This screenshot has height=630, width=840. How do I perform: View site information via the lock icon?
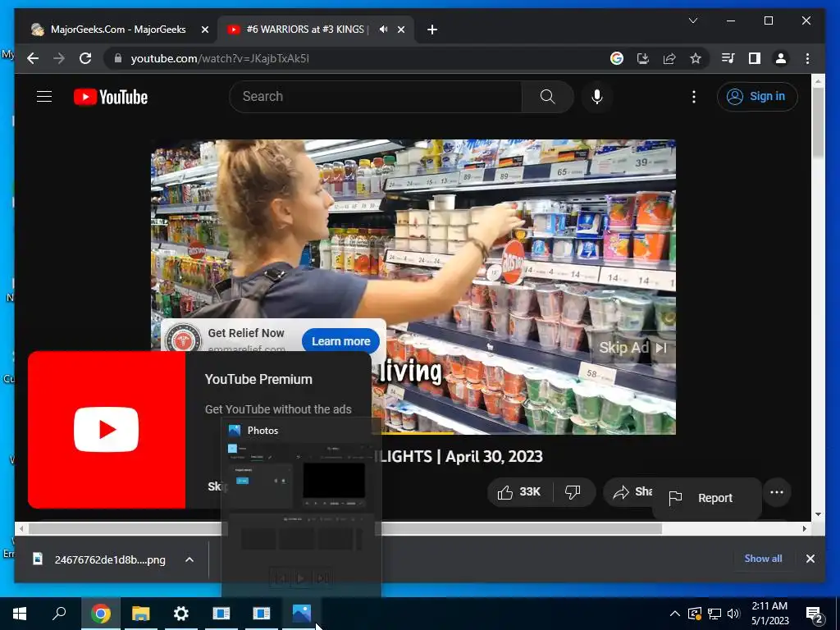coord(118,58)
